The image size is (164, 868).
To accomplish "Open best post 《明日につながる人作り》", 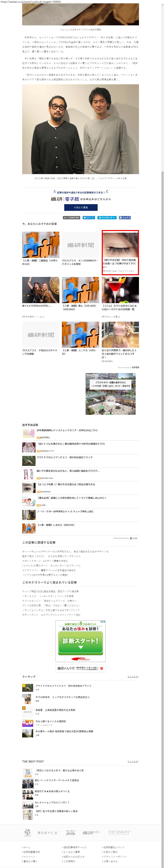I will [59, 770].
